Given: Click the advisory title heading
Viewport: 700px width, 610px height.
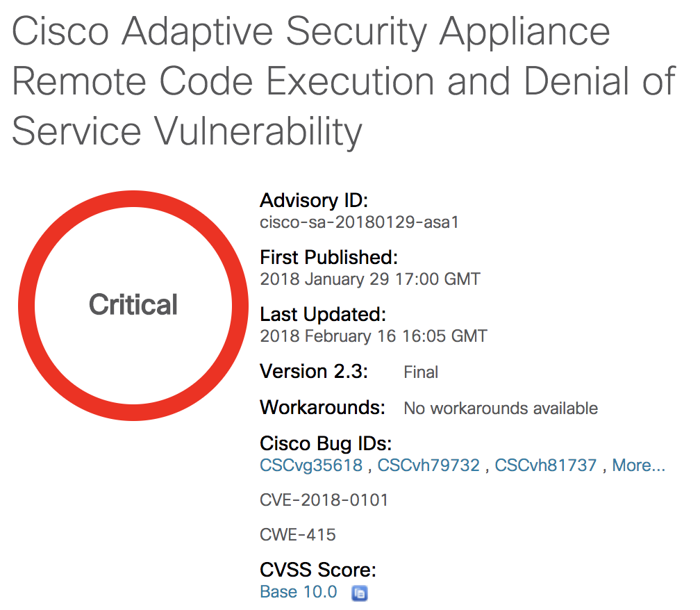Looking at the screenshot, I should 344,81.
